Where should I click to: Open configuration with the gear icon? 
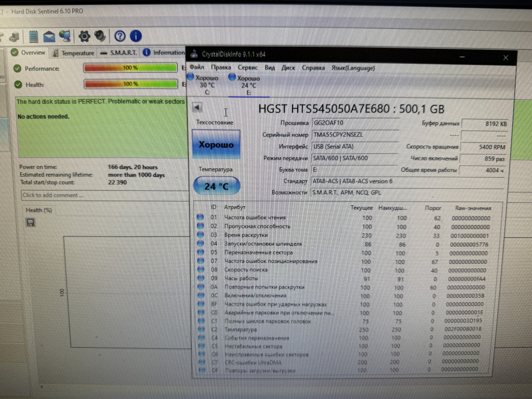coord(84,36)
